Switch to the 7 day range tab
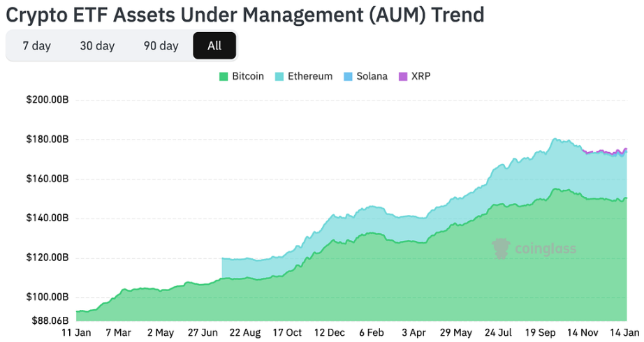The image size is (644, 342). [x=36, y=46]
